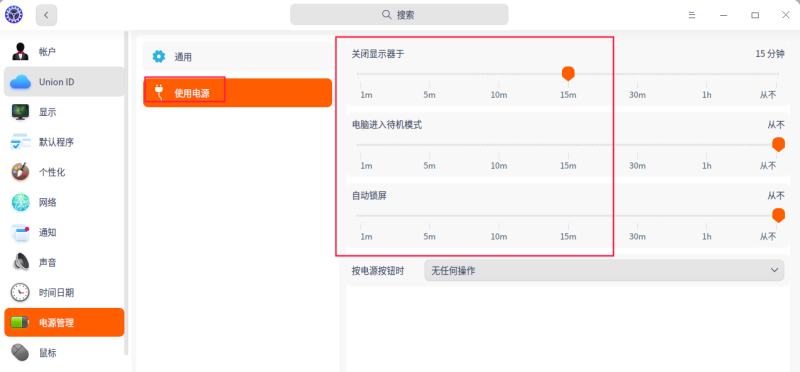Click the 自动锁屏 label
The width and height of the screenshot is (800, 372).
369,195
